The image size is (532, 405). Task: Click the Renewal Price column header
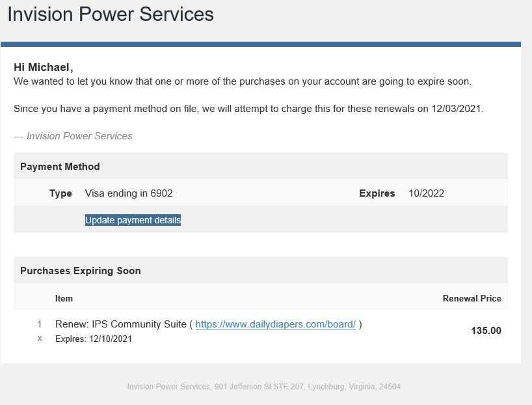[x=472, y=298]
